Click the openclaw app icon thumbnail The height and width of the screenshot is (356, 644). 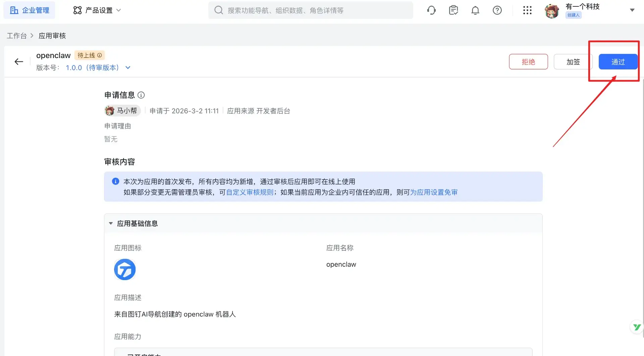(125, 269)
